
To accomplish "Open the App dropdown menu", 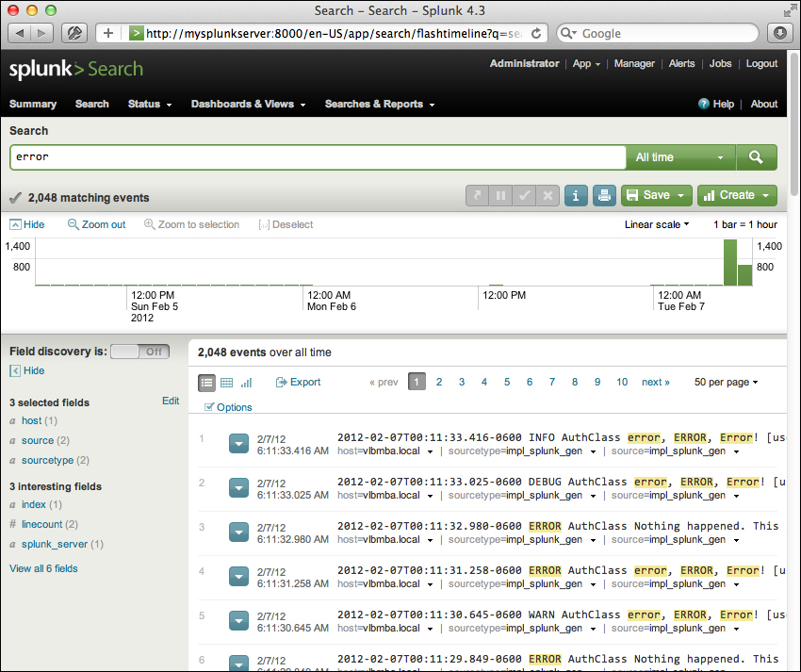I will coord(586,63).
